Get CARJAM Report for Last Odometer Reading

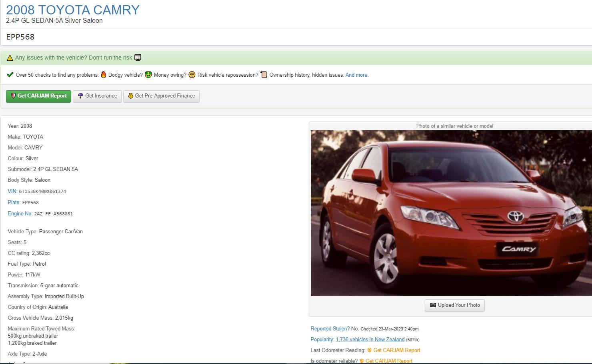point(396,350)
